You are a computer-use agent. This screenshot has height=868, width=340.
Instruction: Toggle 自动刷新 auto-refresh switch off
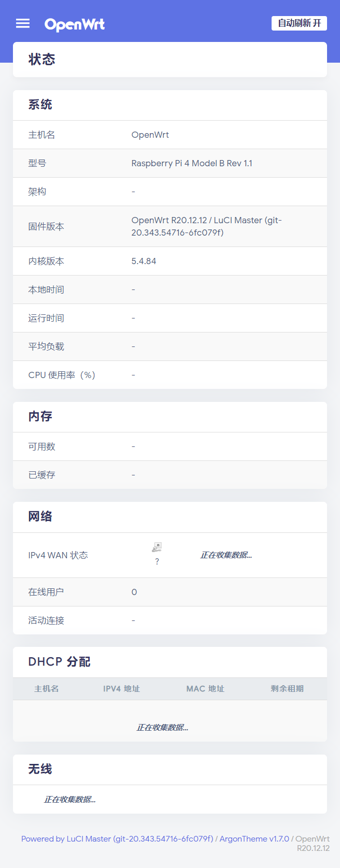299,23
